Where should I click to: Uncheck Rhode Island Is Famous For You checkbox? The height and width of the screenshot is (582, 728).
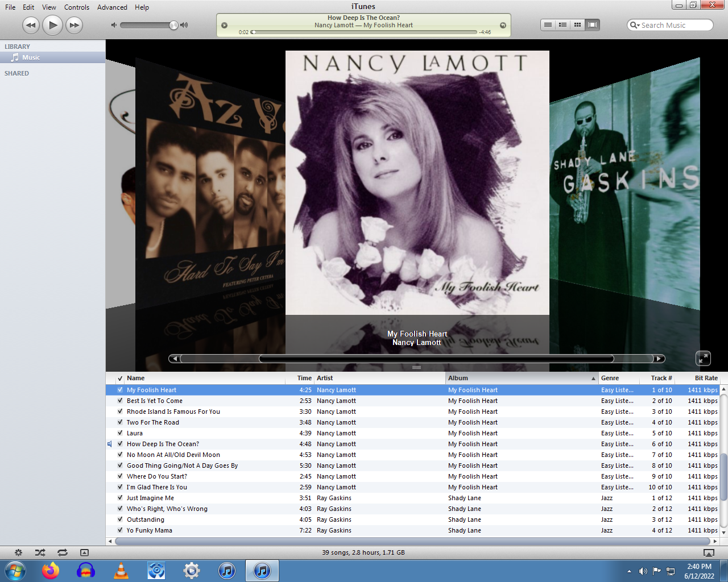(x=120, y=411)
